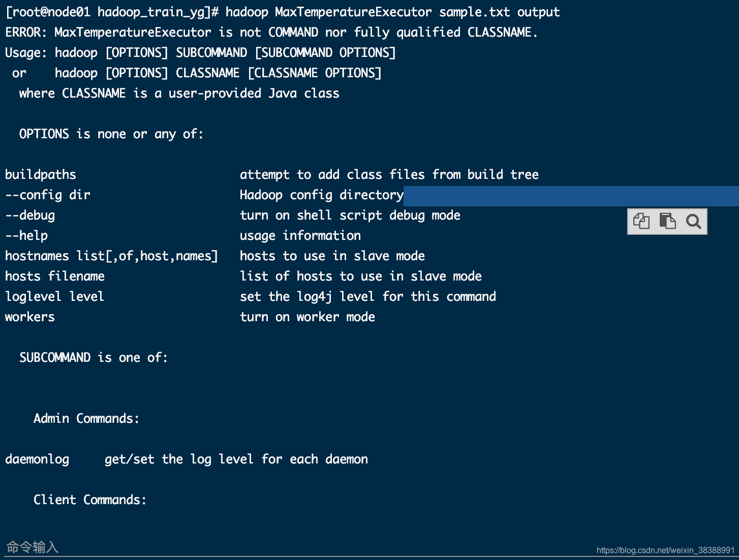Click the 'workers' option text

29,317
